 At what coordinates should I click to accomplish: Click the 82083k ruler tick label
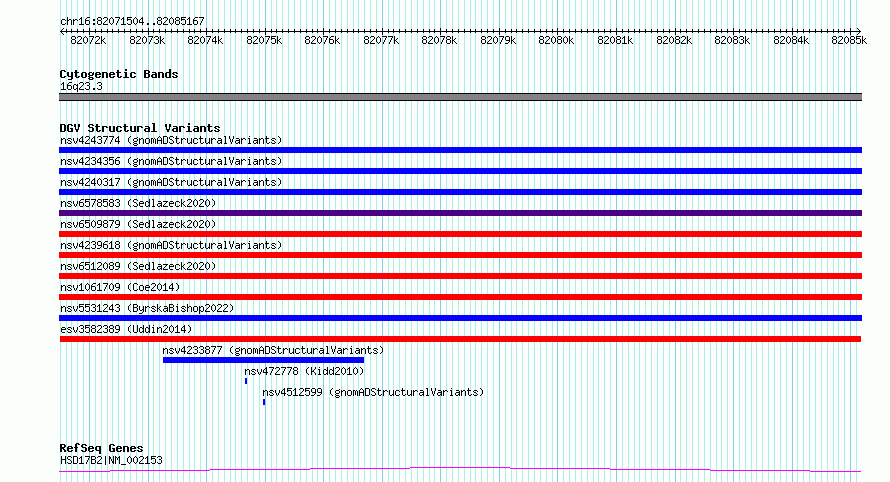pyautogui.click(x=732, y=40)
